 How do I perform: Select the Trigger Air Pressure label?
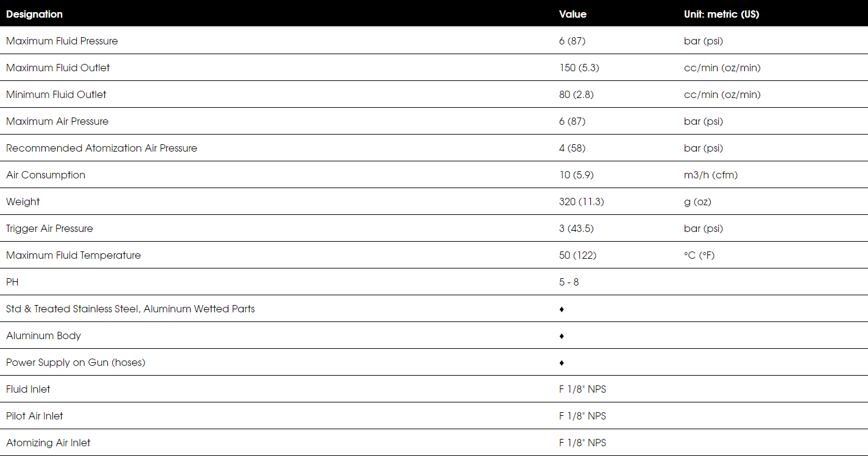coord(49,228)
